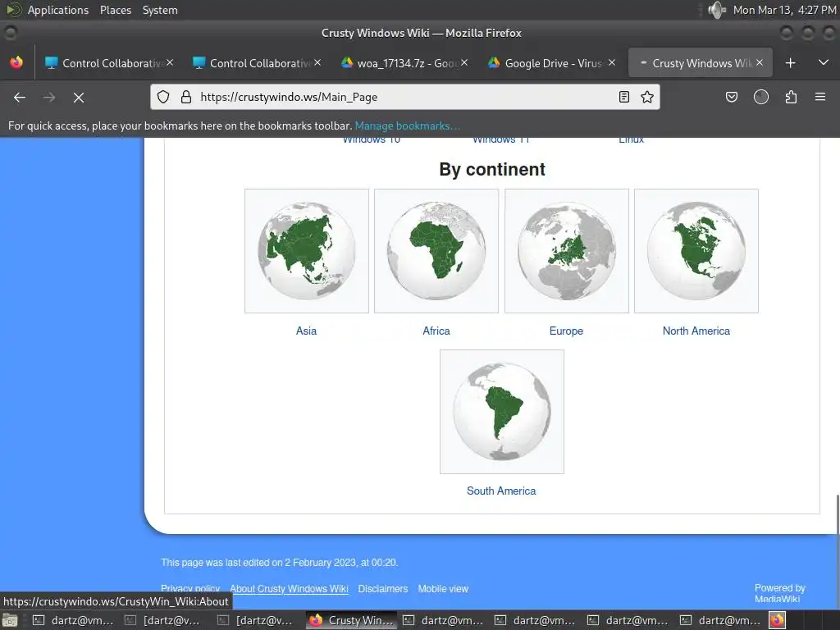Follow the Africa link
Viewport: 840px width, 630px height.
436,331
